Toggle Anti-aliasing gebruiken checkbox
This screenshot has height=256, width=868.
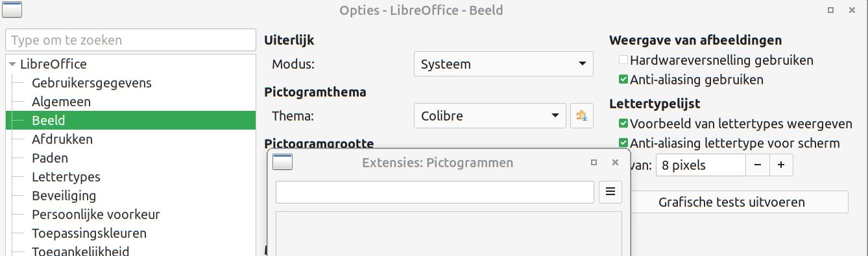point(623,80)
